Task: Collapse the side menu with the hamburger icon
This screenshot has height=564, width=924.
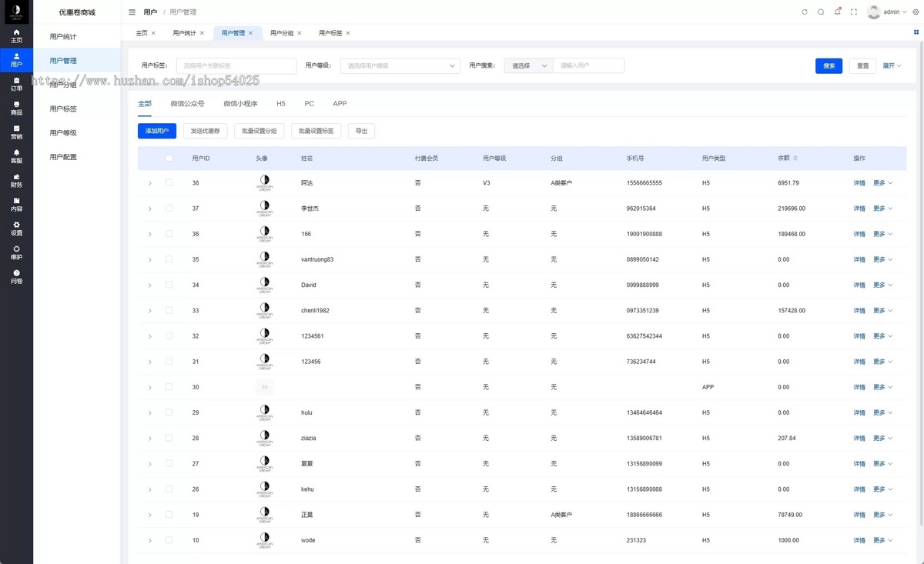Action: pos(132,12)
